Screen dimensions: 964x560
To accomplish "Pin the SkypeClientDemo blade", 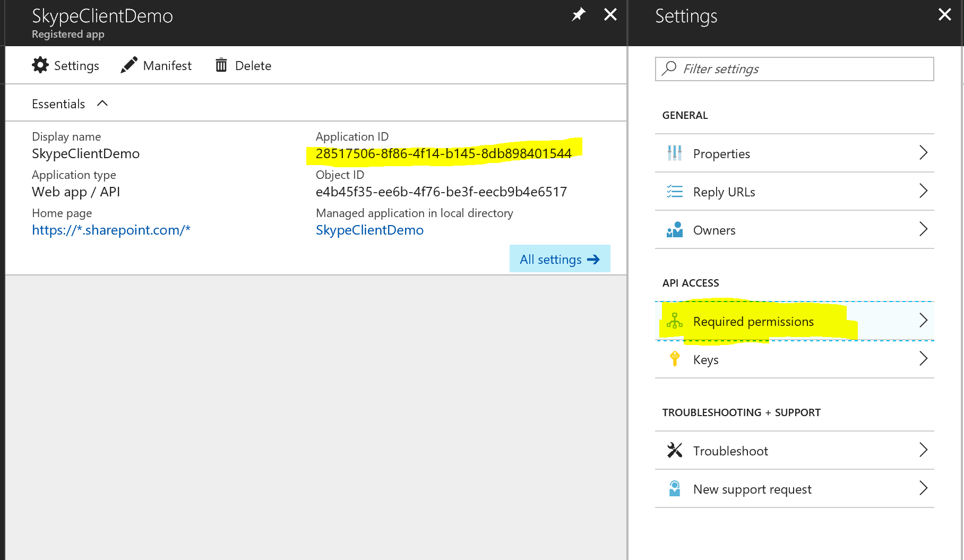I will tap(578, 14).
